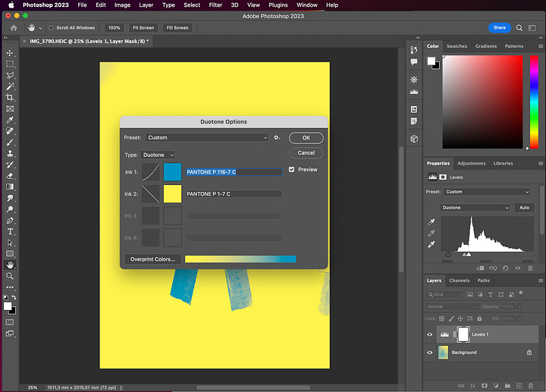Click the black point eyedropper in Levels
The image size is (546, 392).
pyautogui.click(x=431, y=222)
